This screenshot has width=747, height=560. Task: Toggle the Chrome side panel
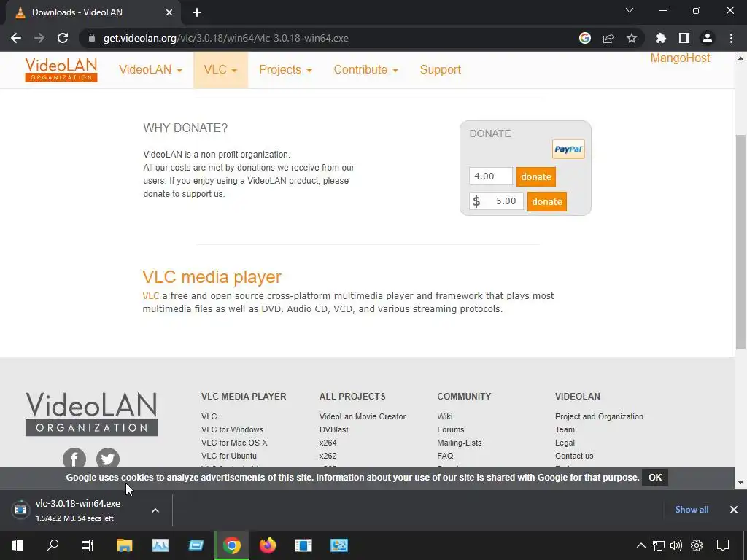tap(684, 38)
